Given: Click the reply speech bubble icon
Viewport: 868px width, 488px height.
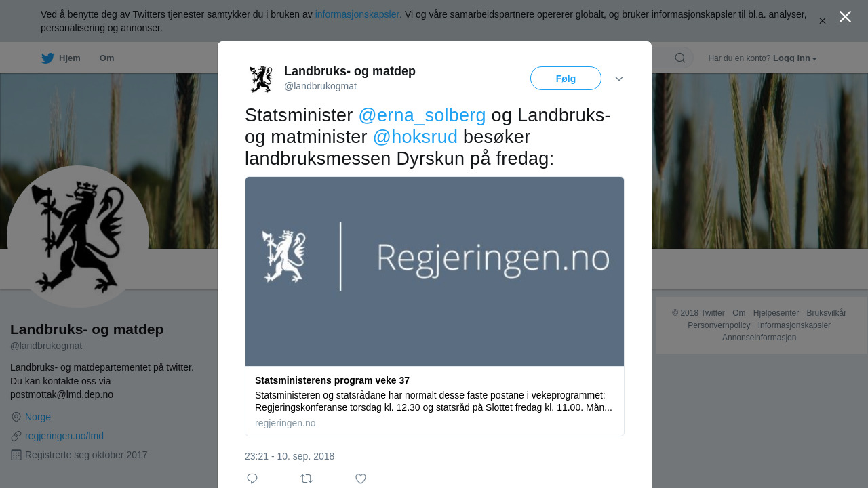Looking at the screenshot, I should pos(252,479).
